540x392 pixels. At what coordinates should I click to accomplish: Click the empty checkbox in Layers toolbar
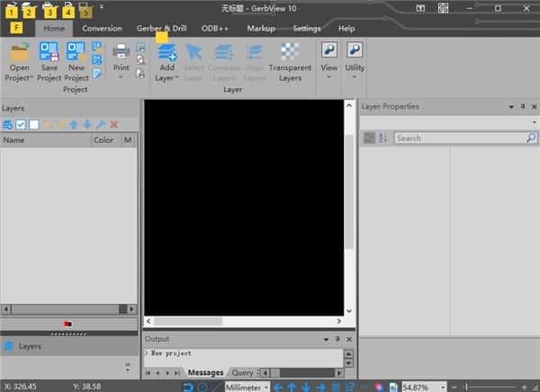(33, 124)
